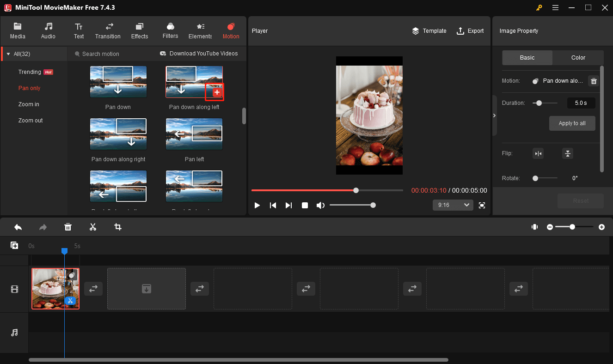
Task: Switch to the Basic property tab
Action: [x=527, y=58]
